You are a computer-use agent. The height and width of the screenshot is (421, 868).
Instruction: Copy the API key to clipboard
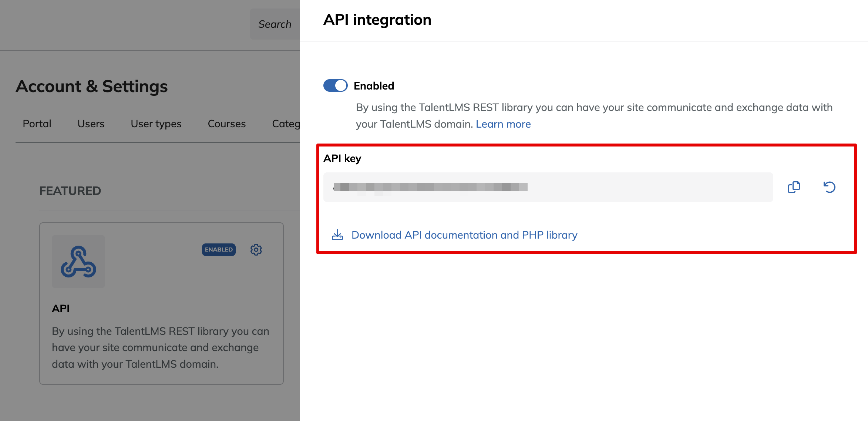[794, 187]
